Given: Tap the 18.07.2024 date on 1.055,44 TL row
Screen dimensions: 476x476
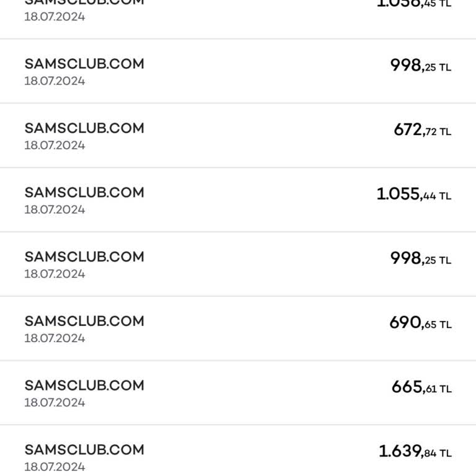Looking at the screenshot, I should [x=55, y=210].
